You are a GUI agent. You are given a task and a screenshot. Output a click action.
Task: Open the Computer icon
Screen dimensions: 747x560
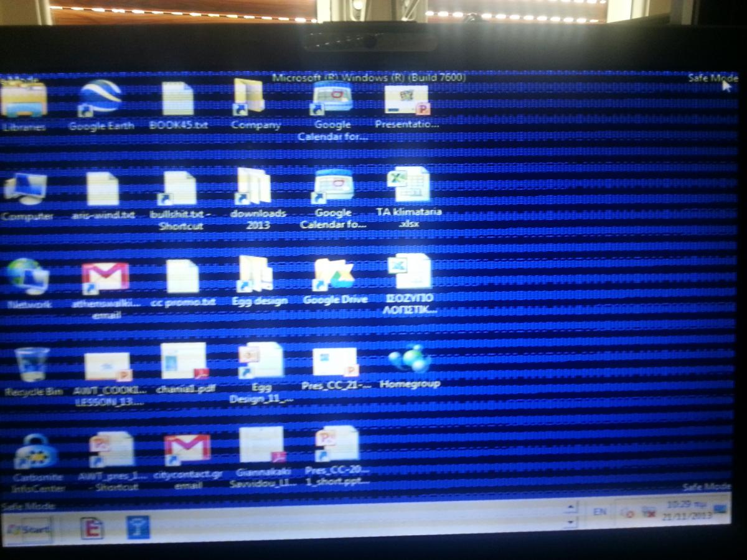26,196
